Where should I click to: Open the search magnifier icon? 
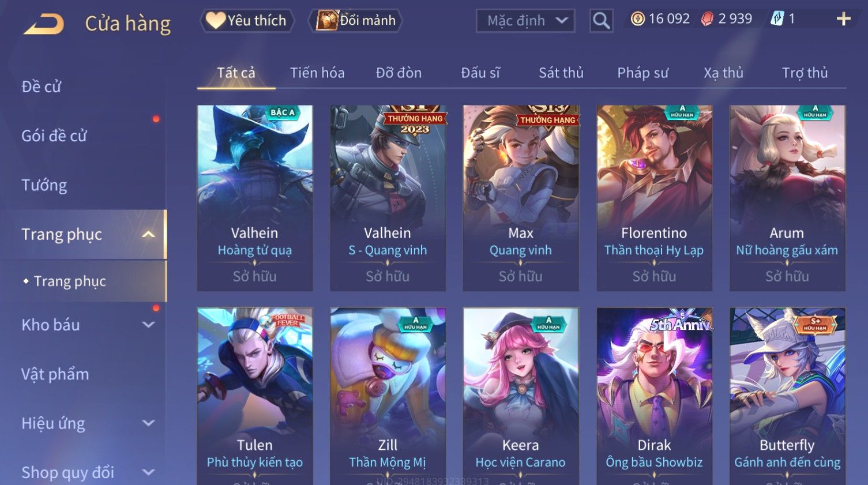pos(601,21)
